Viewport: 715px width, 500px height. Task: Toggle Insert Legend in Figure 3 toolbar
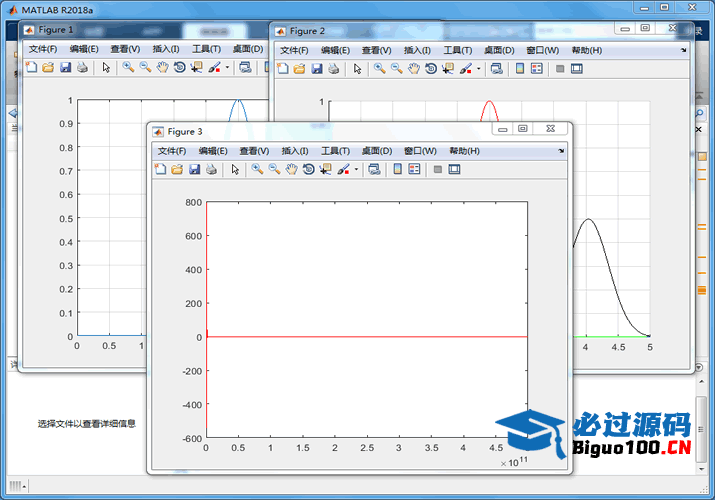coord(415,170)
